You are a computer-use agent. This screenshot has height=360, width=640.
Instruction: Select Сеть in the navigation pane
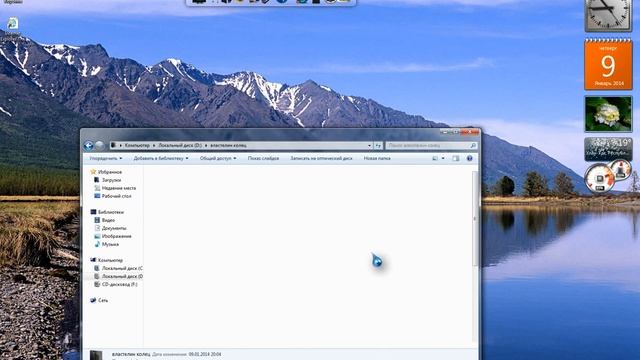coord(103,300)
